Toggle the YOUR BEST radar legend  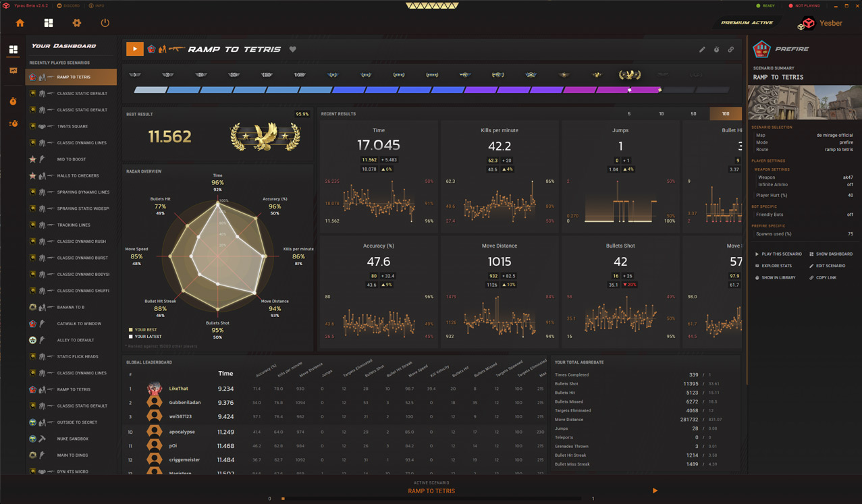[144, 330]
